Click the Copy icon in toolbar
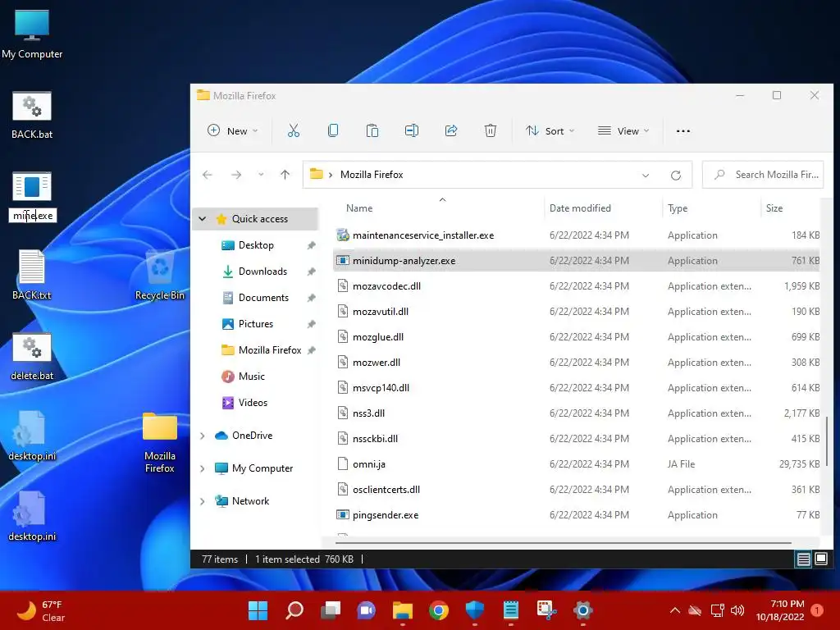Viewport: 840px width, 630px height. 333,130
